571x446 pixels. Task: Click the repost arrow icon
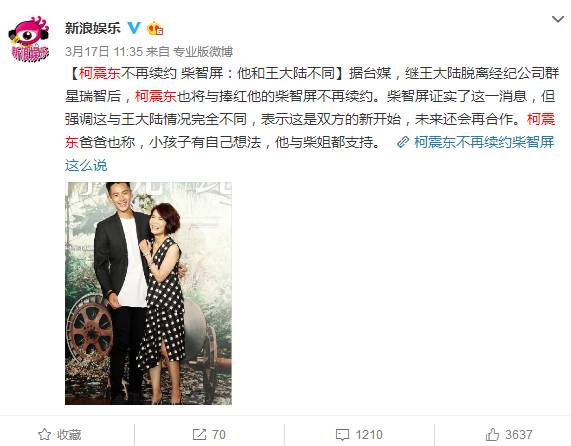coord(199,434)
